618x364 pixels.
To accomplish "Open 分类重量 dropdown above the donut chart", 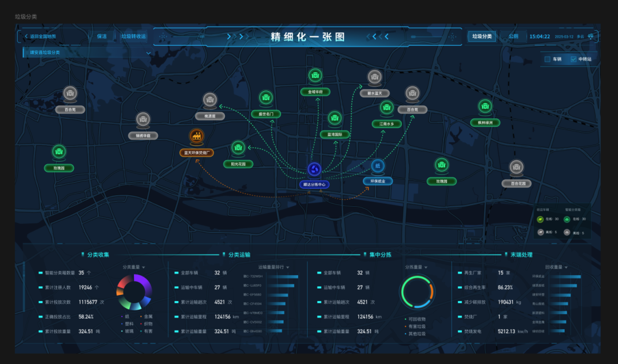I will tap(143, 267).
